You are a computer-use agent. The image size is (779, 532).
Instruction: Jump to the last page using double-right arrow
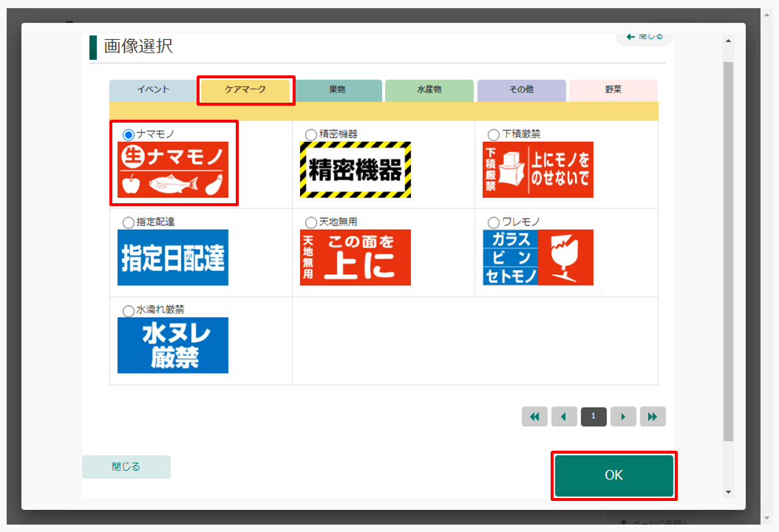click(x=653, y=416)
